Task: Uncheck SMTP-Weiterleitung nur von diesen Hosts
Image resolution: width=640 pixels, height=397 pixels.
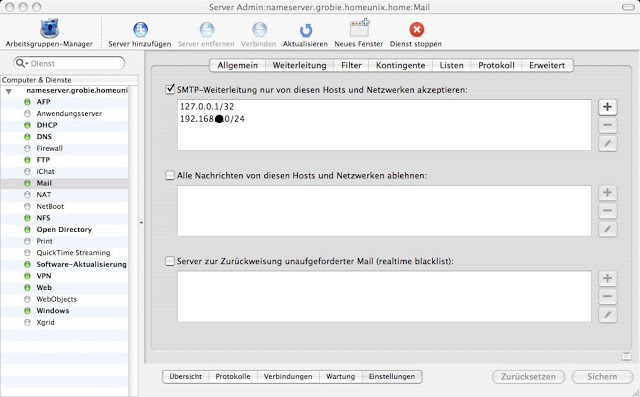Action: tap(170, 89)
